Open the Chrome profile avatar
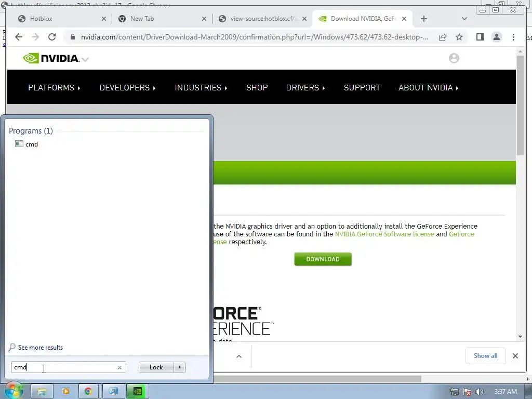This screenshot has width=532, height=399. 496,37
